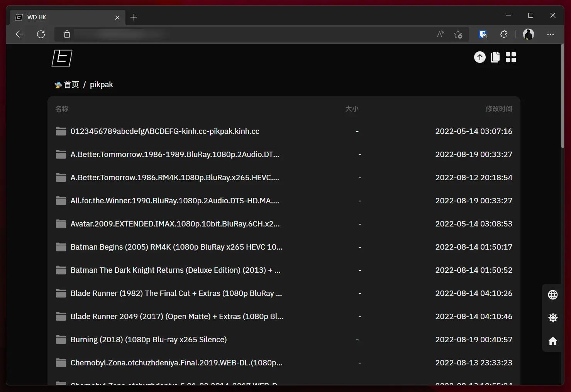Click the floating home icon

pos(552,341)
